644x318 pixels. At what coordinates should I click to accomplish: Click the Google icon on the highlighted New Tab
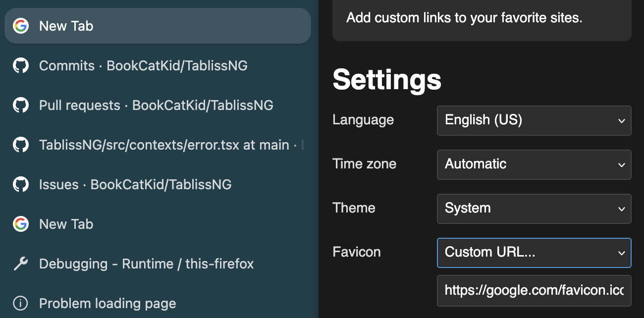pyautogui.click(x=20, y=26)
